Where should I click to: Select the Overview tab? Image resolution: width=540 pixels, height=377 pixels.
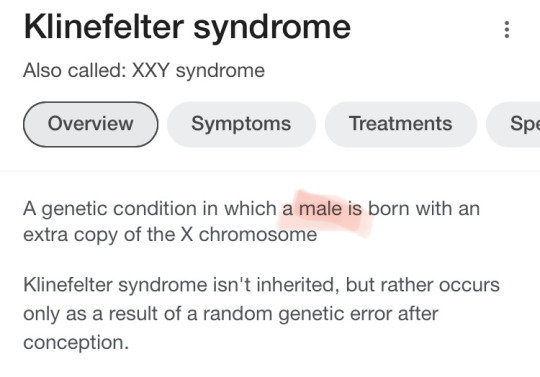click(91, 124)
